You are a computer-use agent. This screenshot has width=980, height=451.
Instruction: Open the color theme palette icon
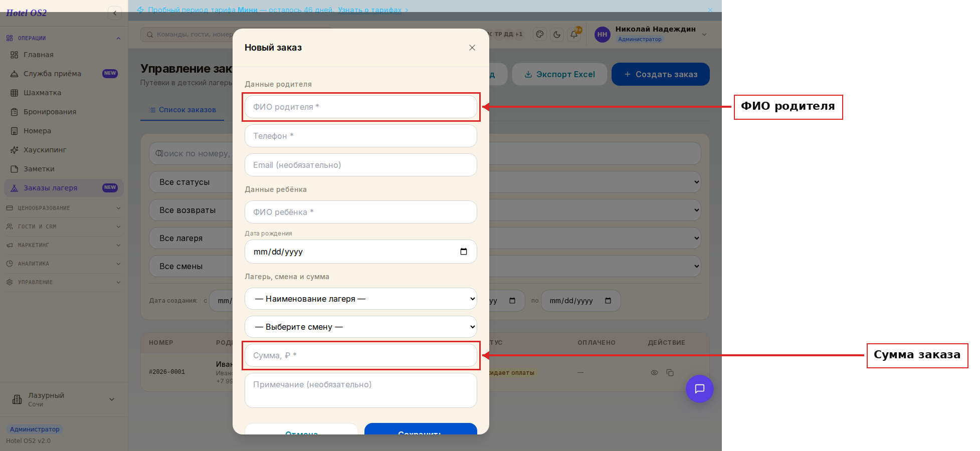[540, 35]
